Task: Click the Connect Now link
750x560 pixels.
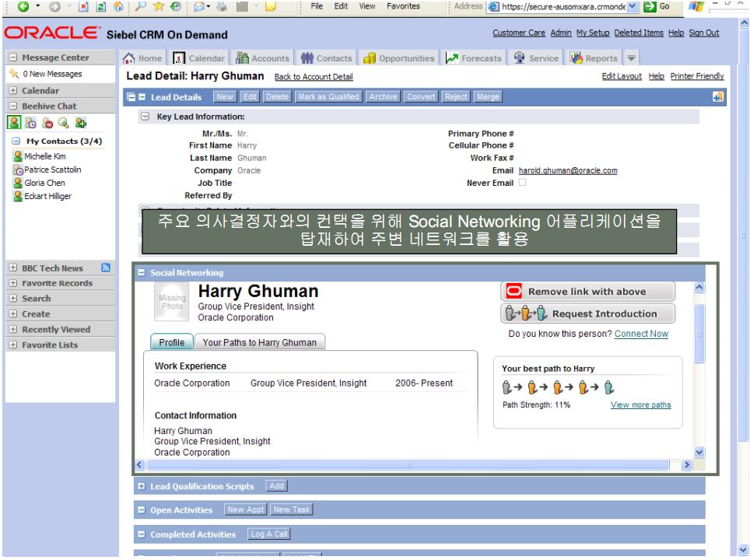Action: (641, 334)
